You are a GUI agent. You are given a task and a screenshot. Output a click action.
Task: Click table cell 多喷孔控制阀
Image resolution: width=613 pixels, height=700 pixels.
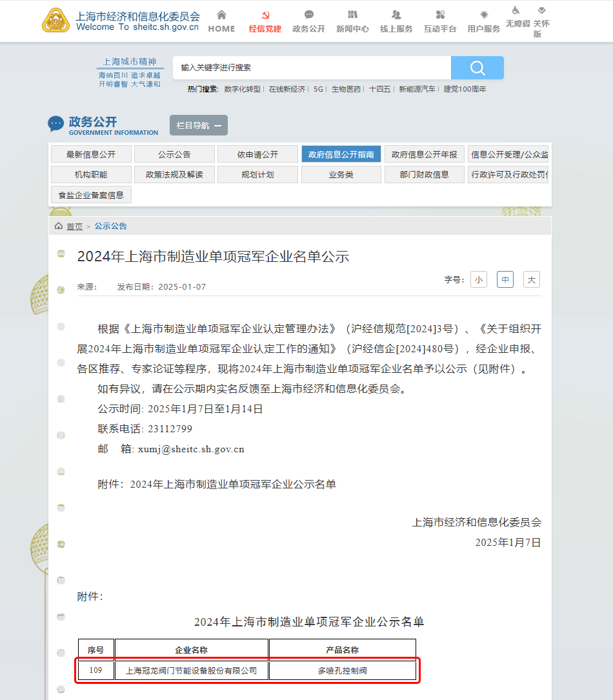coord(343,670)
